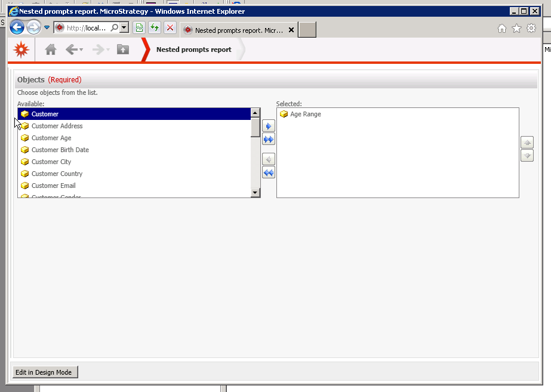This screenshot has height=392, width=551.
Task: Select the 'Add' right arrow to move selected object
Action: [268, 125]
